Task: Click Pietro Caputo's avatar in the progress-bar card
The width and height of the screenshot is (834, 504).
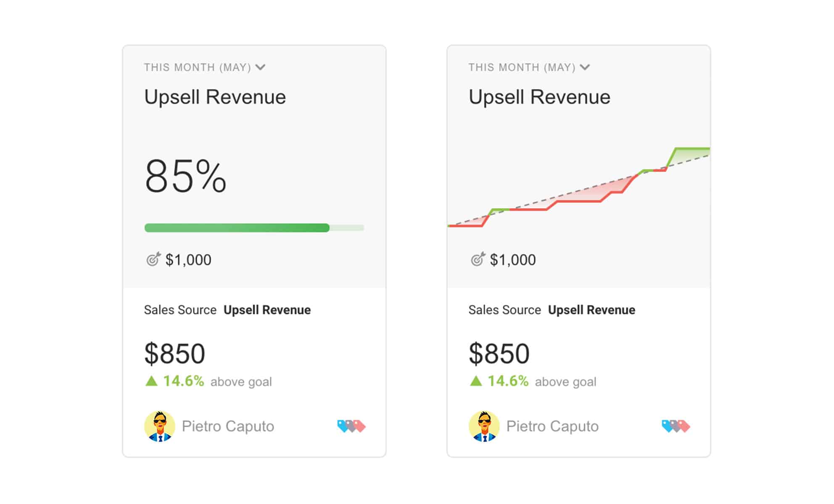Action: coord(160,426)
